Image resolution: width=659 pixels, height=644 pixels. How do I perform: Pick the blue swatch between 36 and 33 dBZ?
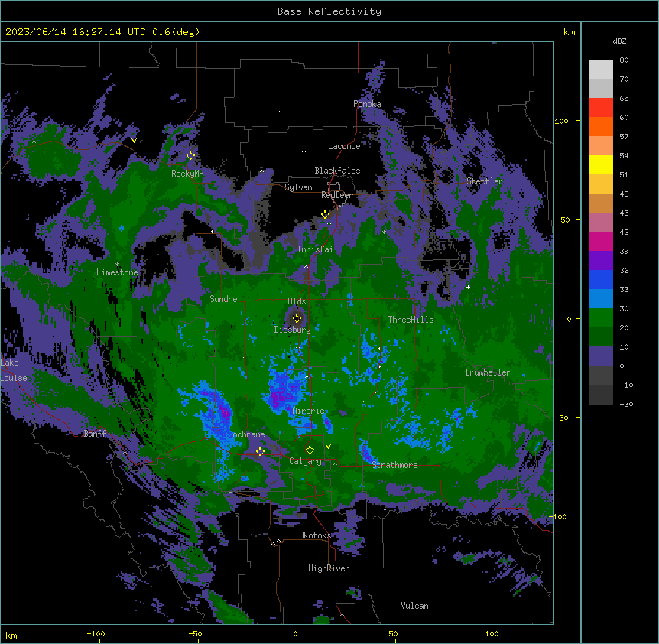coord(601,279)
